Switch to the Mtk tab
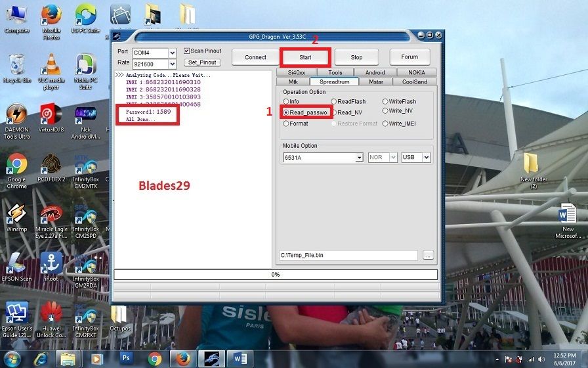Image resolution: width=588 pixels, height=368 pixels. (293, 81)
